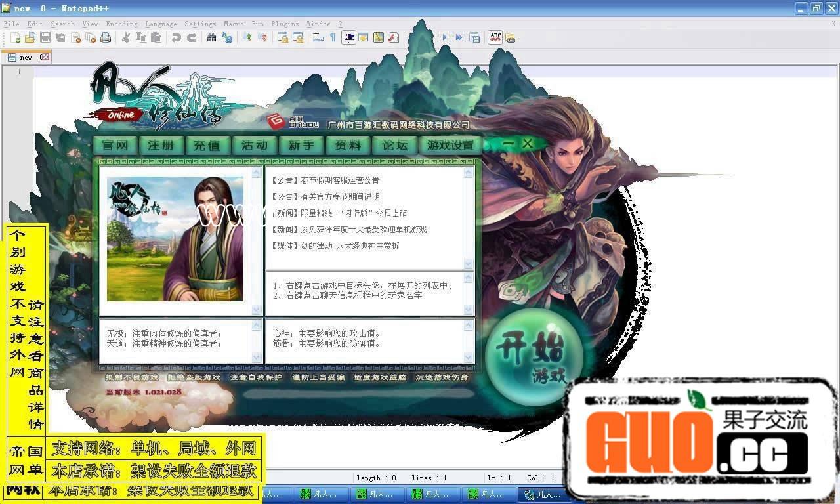Click the Open file toolbar icon
This screenshot has height=504, width=840.
click(30, 37)
